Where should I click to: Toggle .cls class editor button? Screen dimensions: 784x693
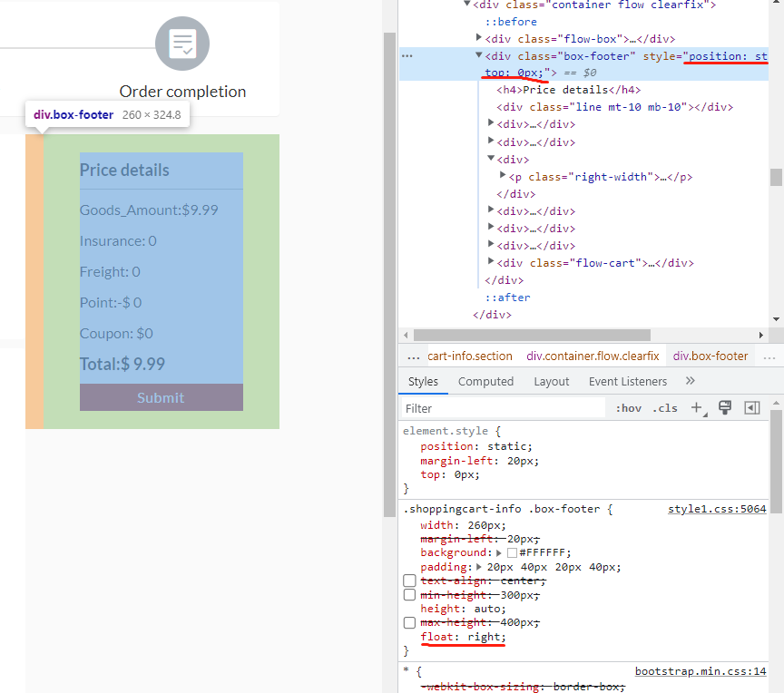tap(665, 408)
